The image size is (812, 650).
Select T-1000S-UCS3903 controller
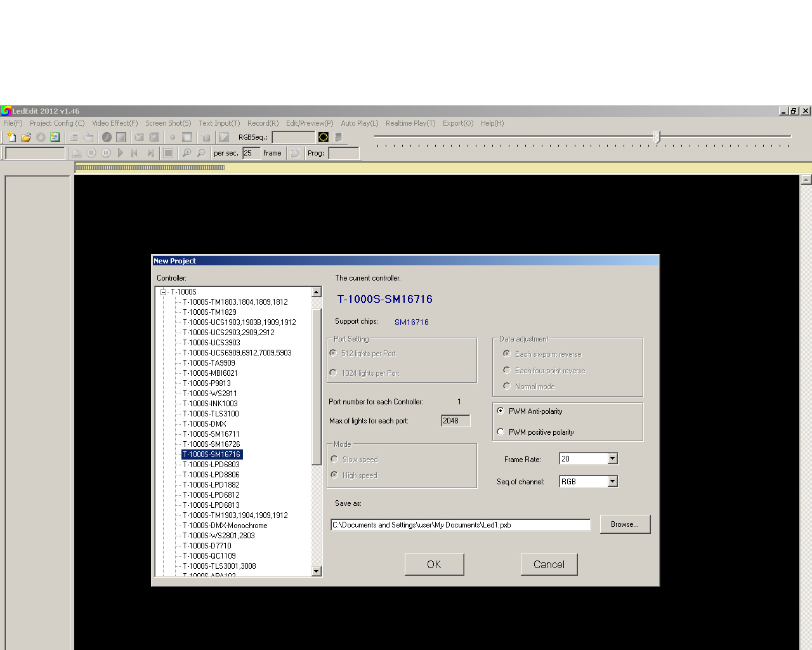(211, 343)
